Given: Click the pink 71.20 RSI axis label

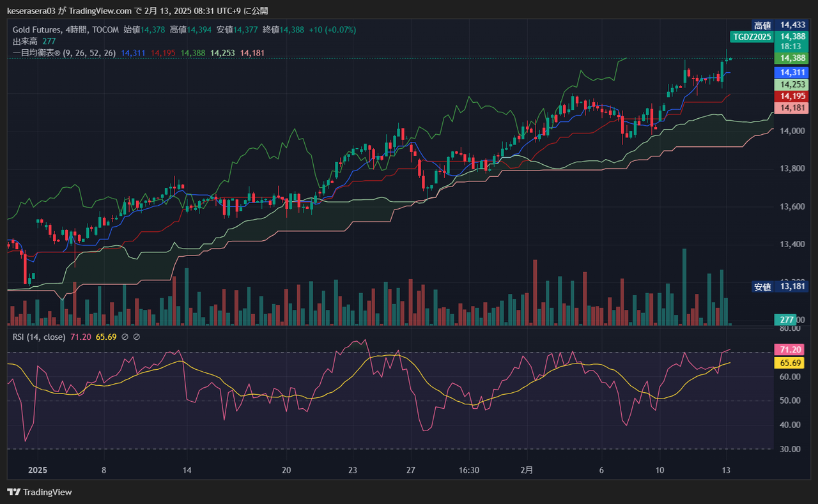Looking at the screenshot, I should [788, 349].
